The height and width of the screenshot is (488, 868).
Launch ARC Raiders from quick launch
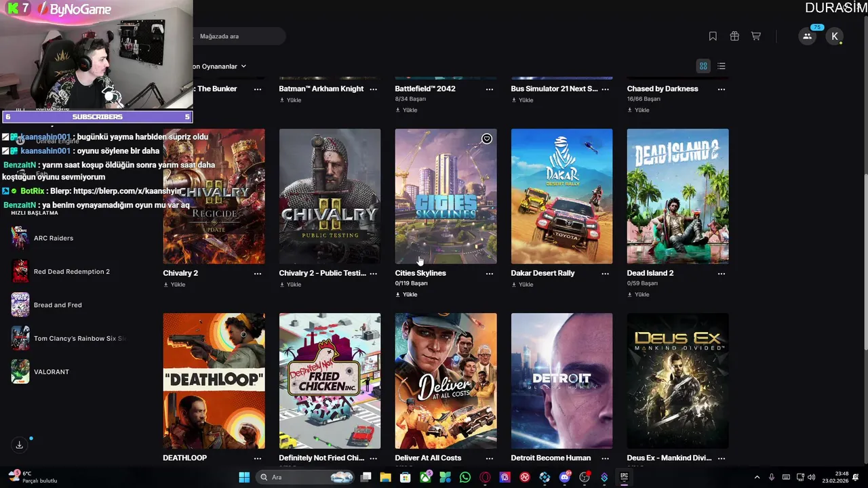pyautogui.click(x=68, y=238)
